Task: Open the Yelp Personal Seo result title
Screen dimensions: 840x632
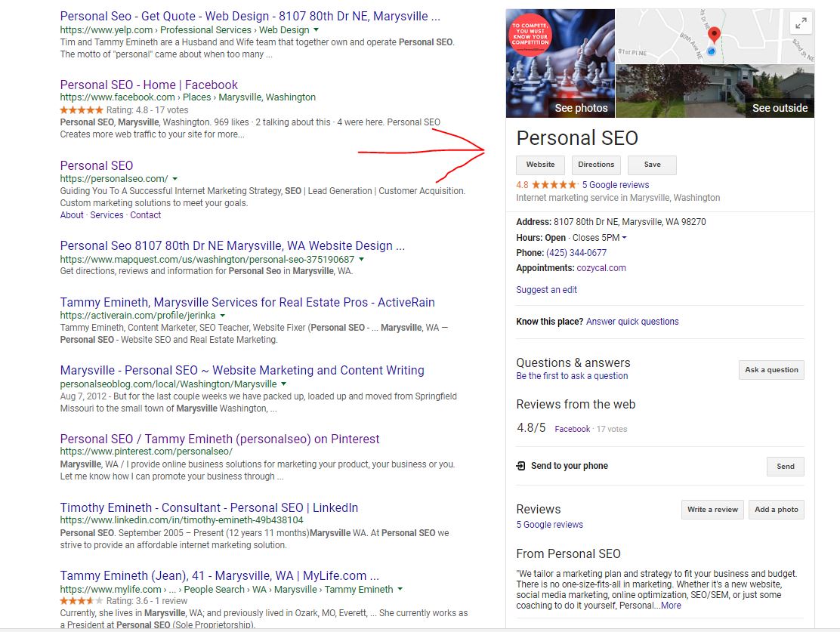Action: pos(250,16)
